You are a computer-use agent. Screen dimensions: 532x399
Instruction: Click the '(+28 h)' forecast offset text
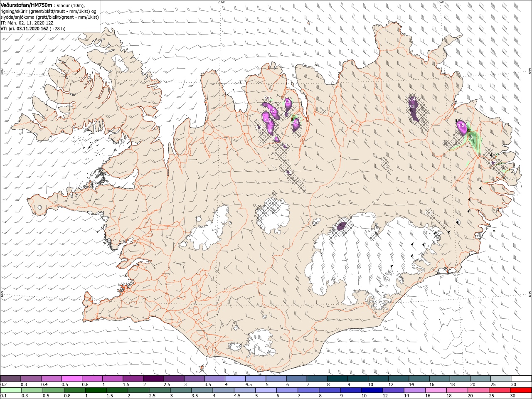(58, 29)
